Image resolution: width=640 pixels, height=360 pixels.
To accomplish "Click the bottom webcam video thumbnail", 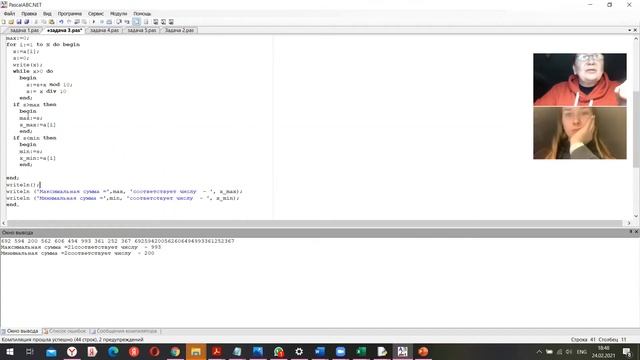I will coord(580,133).
